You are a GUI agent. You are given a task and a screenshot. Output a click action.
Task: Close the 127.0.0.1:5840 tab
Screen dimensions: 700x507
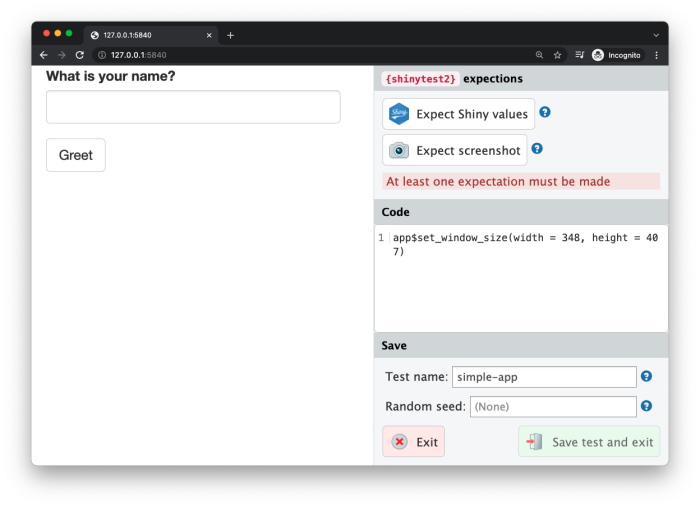pyautogui.click(x=209, y=35)
